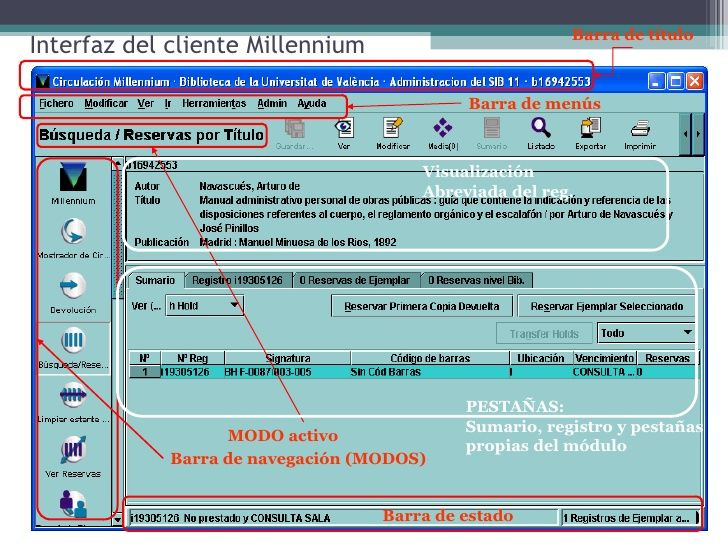Viewport: 728px width, 546px height.
Task: Open the 0 Reservas de Ejemplar tab
Action: pos(355,280)
